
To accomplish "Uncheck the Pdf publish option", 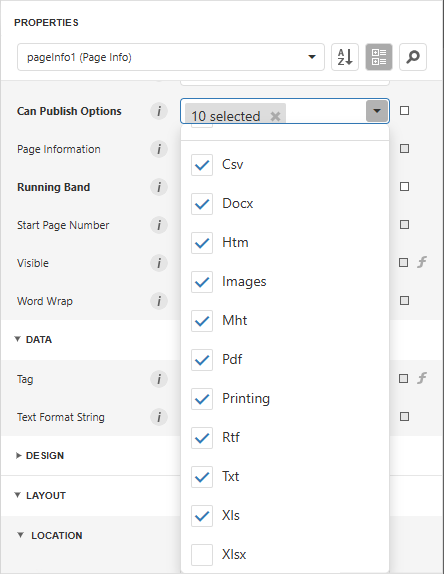I will (x=202, y=360).
